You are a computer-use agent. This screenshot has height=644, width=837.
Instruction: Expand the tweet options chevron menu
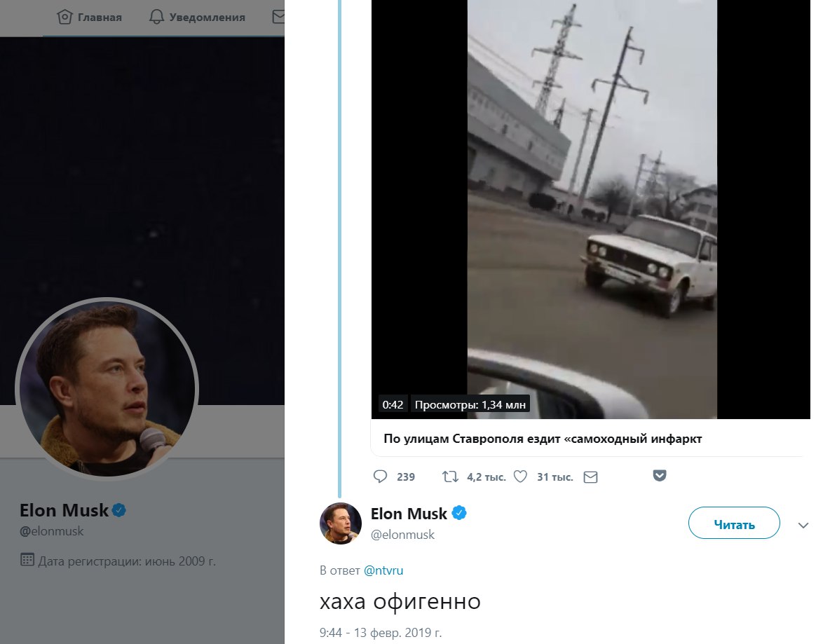803,525
